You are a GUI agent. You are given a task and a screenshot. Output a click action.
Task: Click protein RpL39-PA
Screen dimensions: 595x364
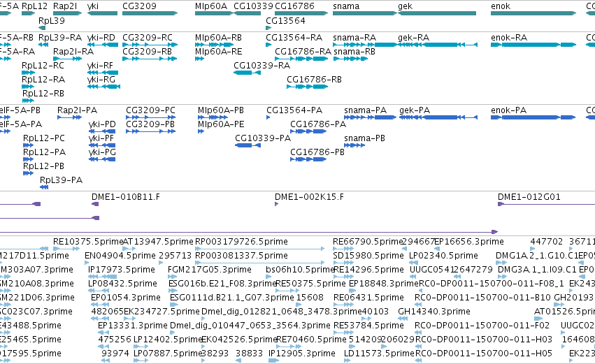pos(61,180)
